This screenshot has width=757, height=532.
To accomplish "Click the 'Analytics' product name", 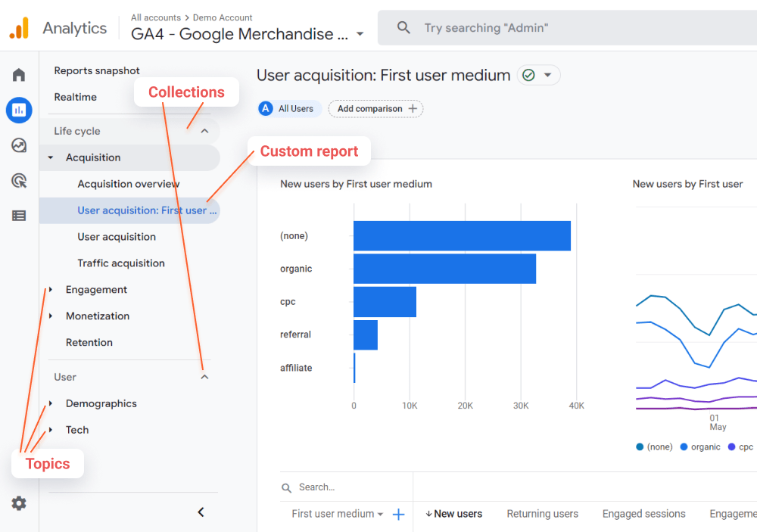I will click(75, 28).
